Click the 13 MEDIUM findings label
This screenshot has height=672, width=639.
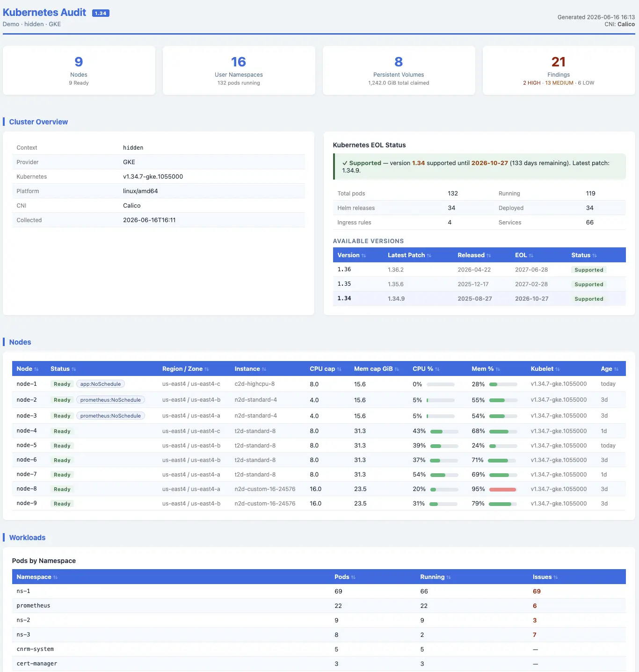coord(559,83)
